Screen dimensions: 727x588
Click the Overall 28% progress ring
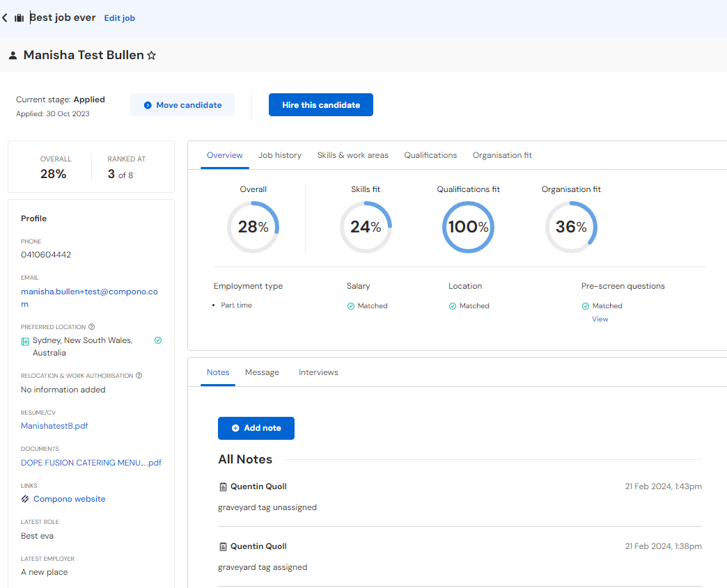253,227
